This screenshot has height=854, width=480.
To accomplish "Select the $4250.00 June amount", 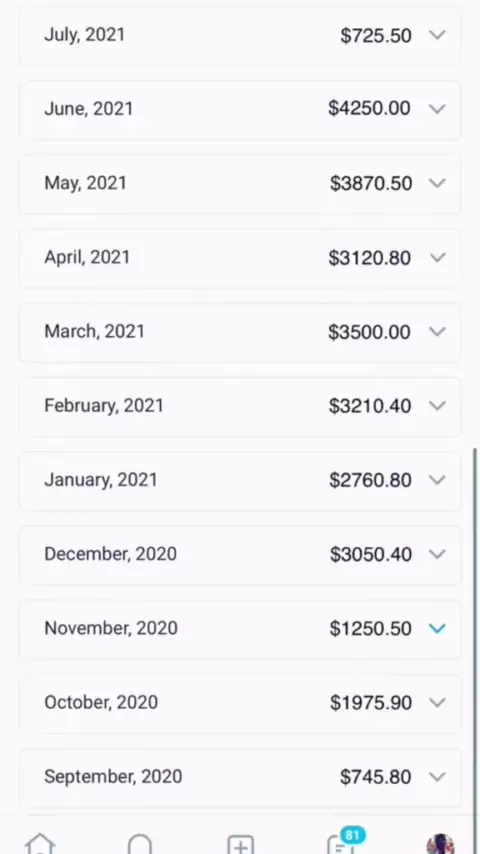I will click(x=369, y=108).
